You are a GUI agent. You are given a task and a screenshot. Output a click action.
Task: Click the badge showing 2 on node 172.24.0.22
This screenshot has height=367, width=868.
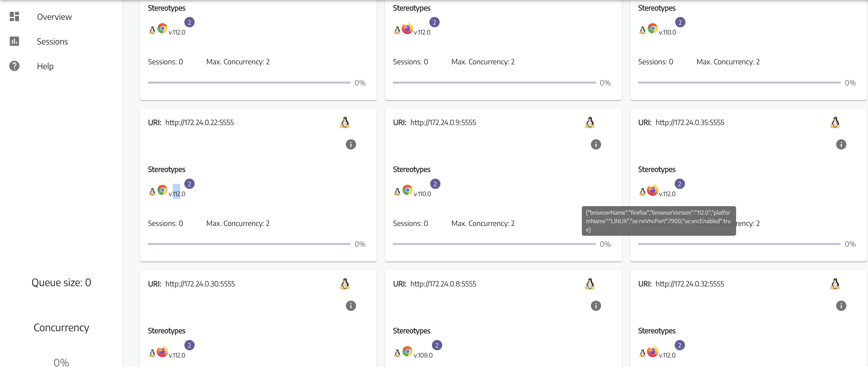(x=190, y=183)
